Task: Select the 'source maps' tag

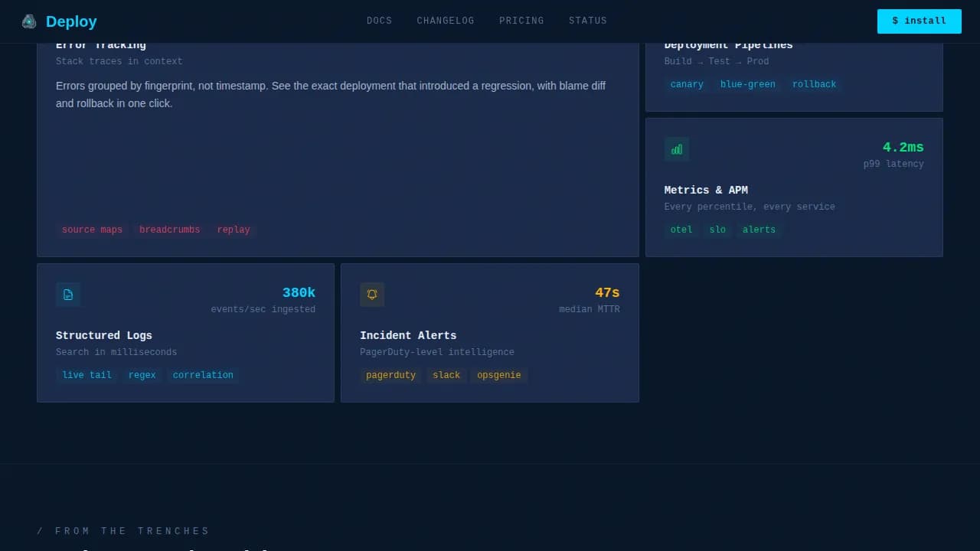Action: coord(92,230)
